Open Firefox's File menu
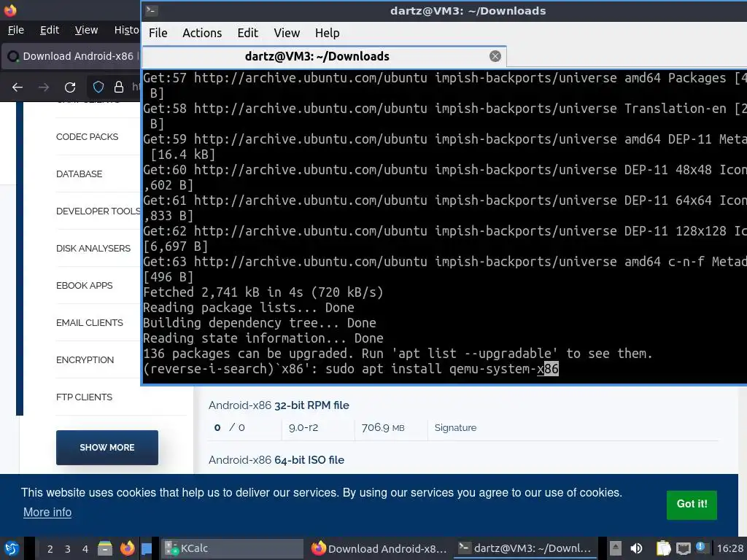The image size is (747, 560). click(16, 30)
